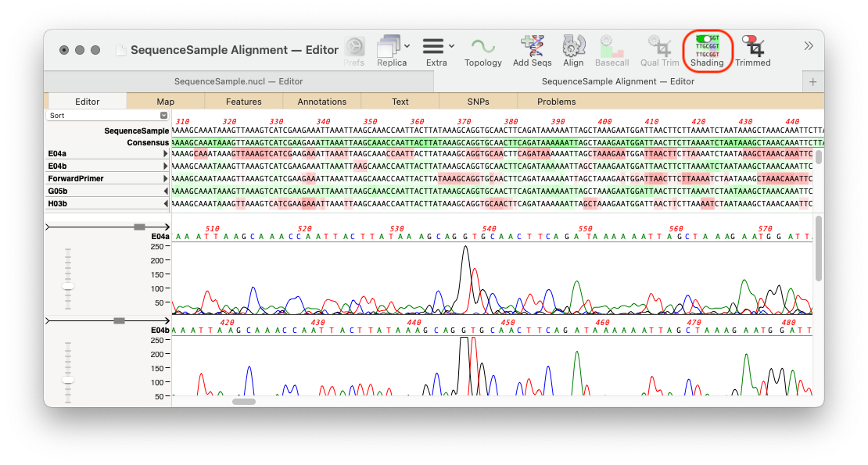
Task: Click position 370 on the alignment ruler
Action: [464, 122]
